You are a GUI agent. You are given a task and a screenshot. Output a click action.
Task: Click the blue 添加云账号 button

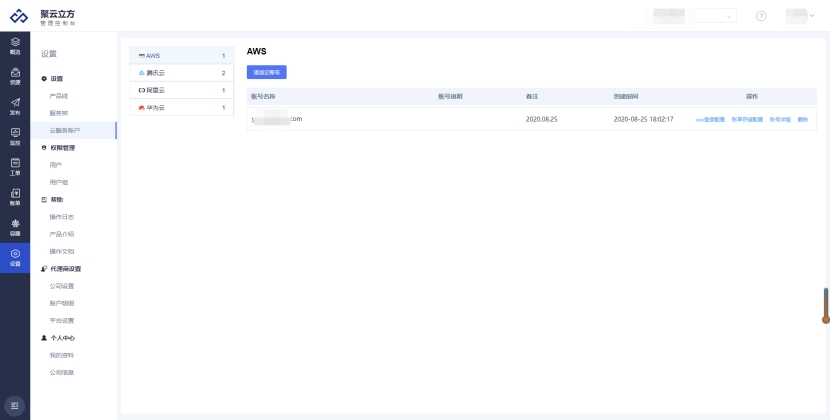[267, 72]
